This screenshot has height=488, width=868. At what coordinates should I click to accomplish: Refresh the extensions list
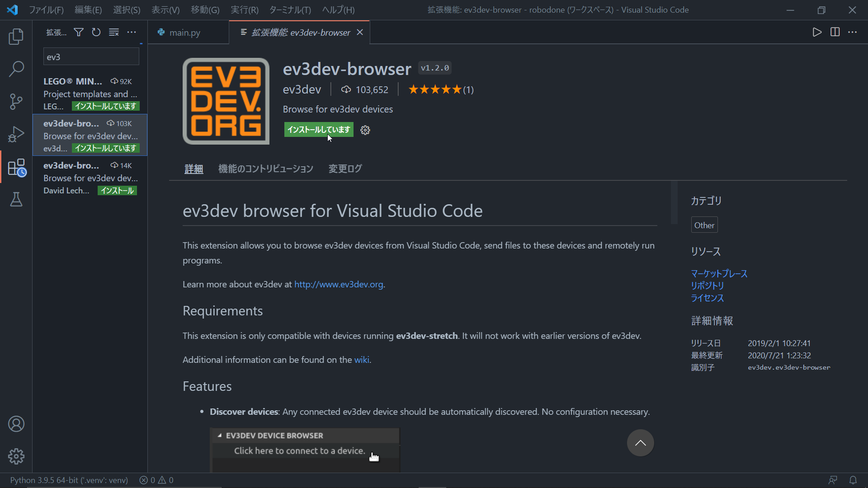96,32
